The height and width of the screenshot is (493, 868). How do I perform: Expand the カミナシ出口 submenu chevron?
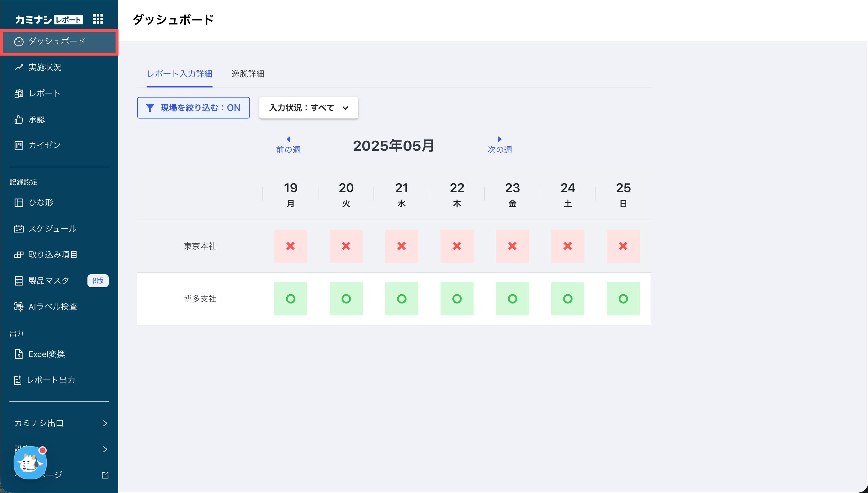[x=105, y=423]
